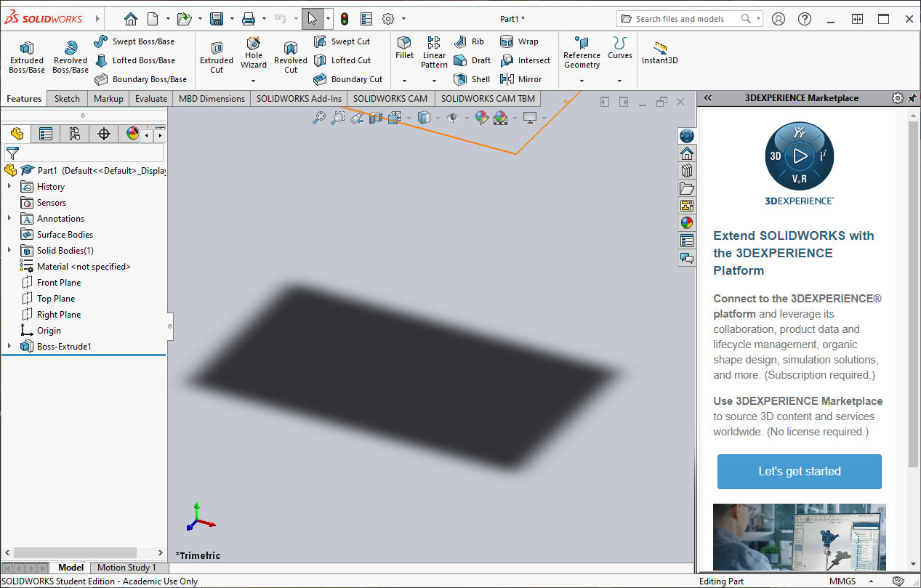Viewport: 921px width, 588px height.
Task: Open the MBD Dimensions tab
Action: pos(212,99)
